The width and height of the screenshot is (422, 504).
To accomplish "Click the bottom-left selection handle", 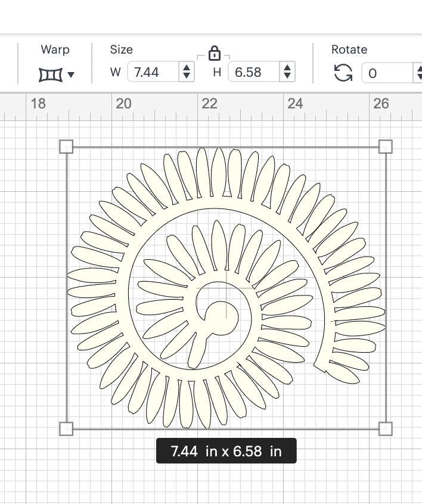I will point(66,428).
